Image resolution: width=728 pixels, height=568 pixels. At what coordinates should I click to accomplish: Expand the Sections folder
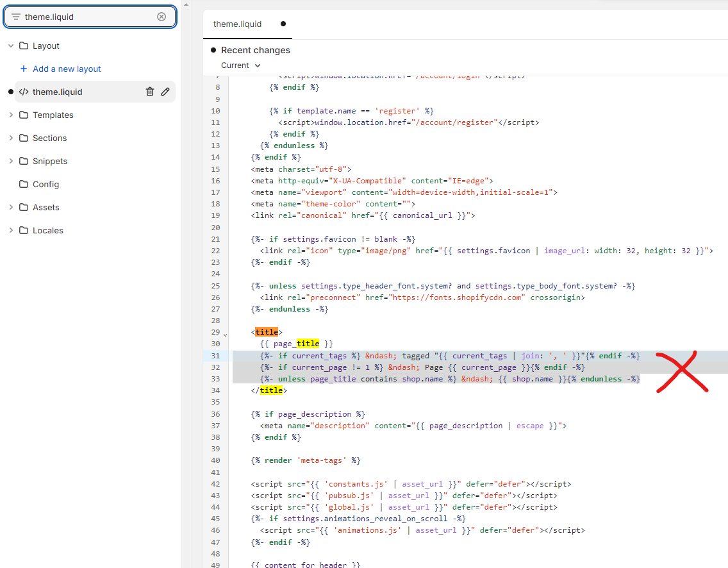(11, 138)
